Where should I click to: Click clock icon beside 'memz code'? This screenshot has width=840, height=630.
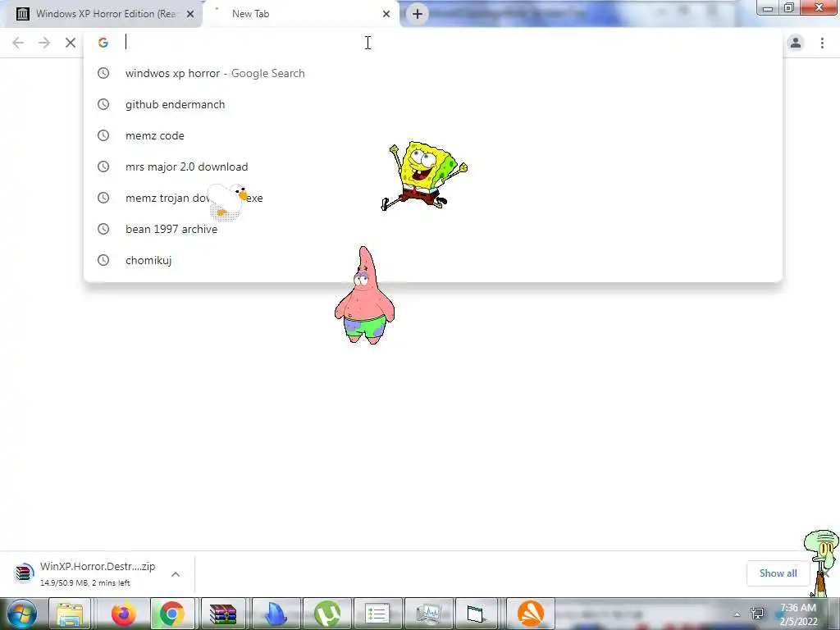pos(103,135)
